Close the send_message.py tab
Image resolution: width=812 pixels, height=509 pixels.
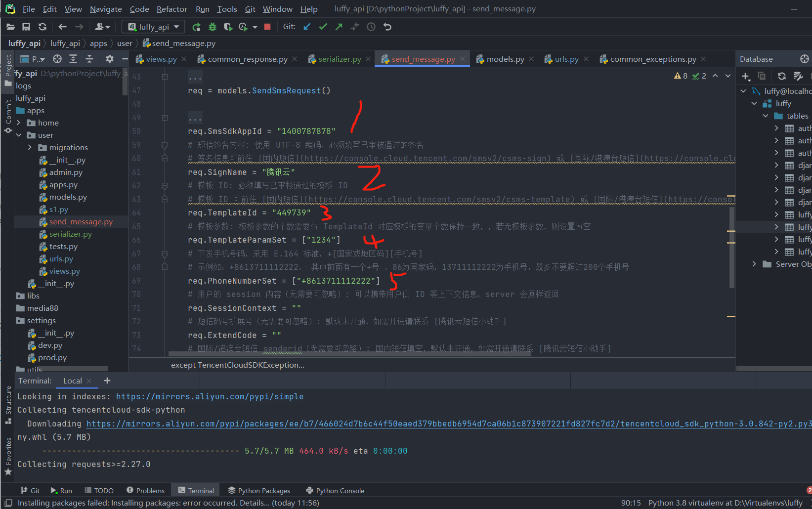(x=463, y=59)
